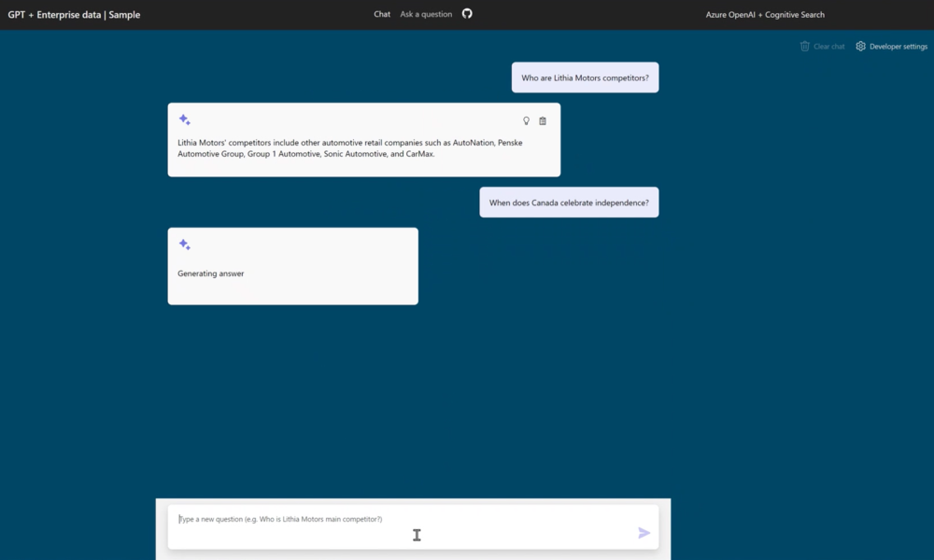934x560 pixels.
Task: Select the Canada celebrate independence question bubble
Action: 569,203
